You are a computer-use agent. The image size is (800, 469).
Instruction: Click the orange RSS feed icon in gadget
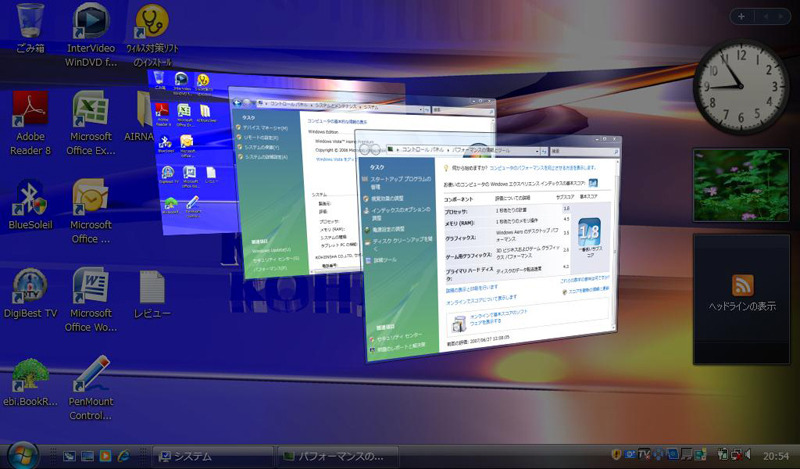(x=742, y=285)
